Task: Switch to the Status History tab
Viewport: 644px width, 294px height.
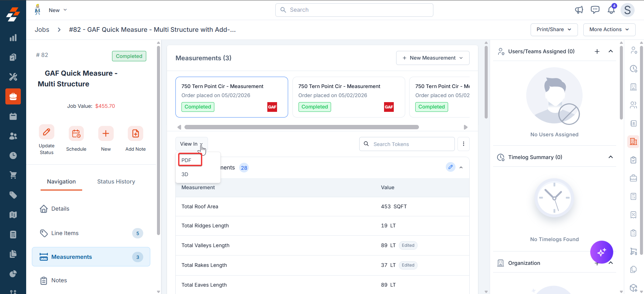Action: (x=116, y=181)
